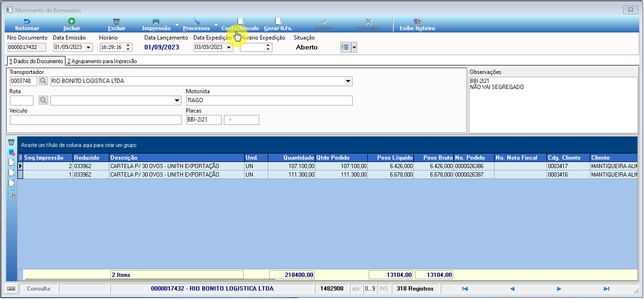Go to the first record navigation button
The height and width of the screenshot is (299, 644).
pyautogui.click(x=465, y=289)
